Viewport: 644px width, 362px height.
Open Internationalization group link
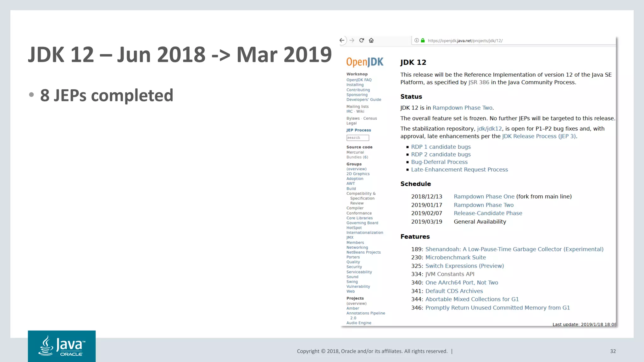(365, 233)
